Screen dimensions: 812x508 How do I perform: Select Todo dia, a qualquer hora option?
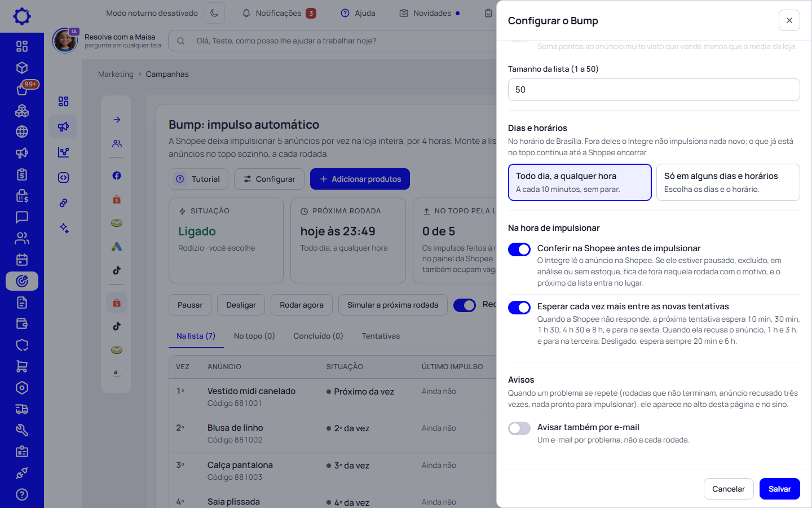pyautogui.click(x=580, y=182)
